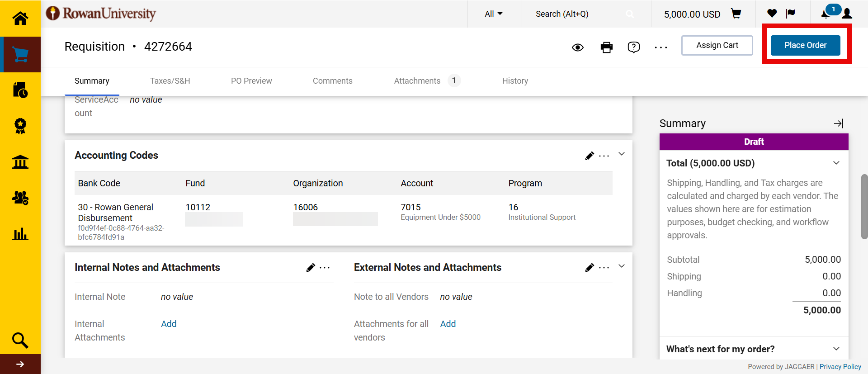This screenshot has height=374, width=868.
Task: Expand the sidebar menu arrow
Action: [x=20, y=364]
